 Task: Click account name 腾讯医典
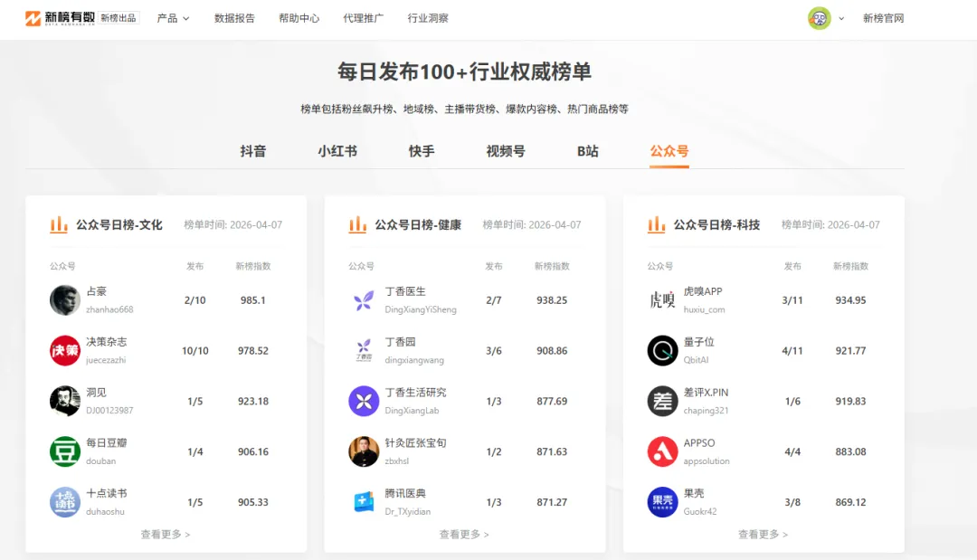tap(405, 493)
